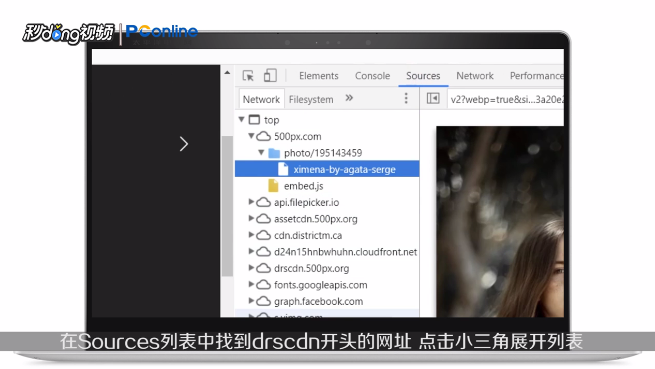655x369 pixels.
Task: Click the top frame window icon
Action: click(x=254, y=120)
